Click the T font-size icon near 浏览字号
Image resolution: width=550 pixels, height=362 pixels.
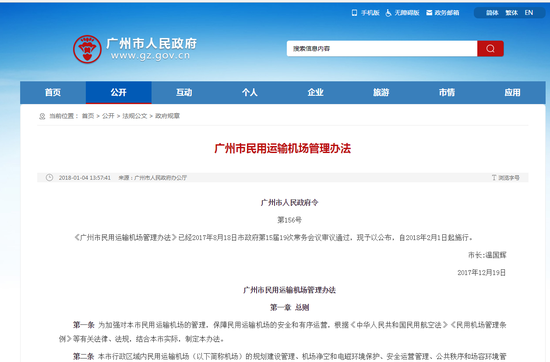click(494, 177)
